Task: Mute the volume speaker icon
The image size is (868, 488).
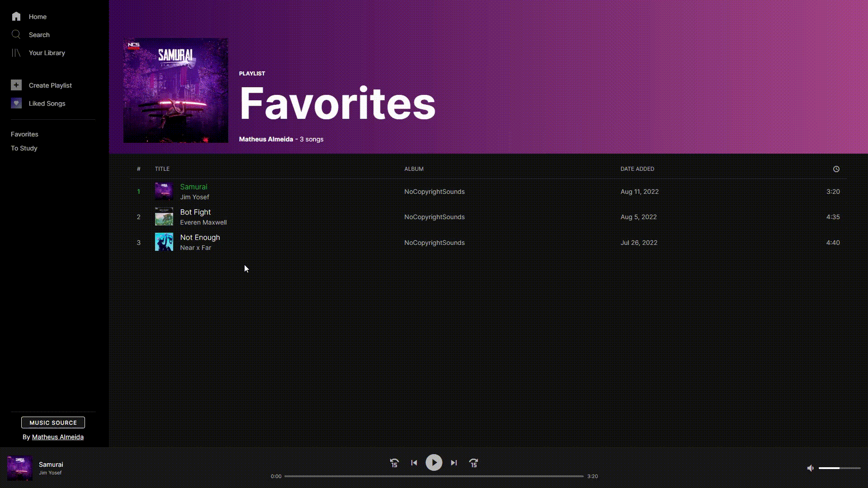Action: point(811,468)
